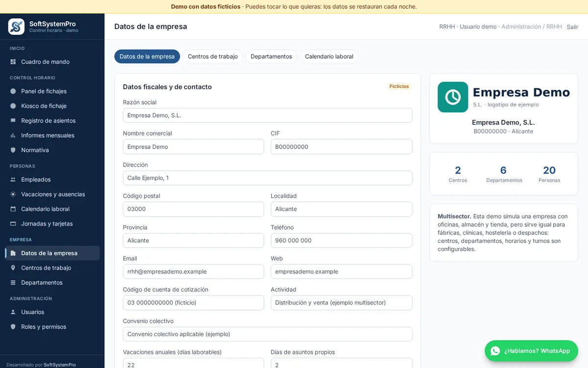
Task: Click the Provincia input field
Action: pos(194,240)
